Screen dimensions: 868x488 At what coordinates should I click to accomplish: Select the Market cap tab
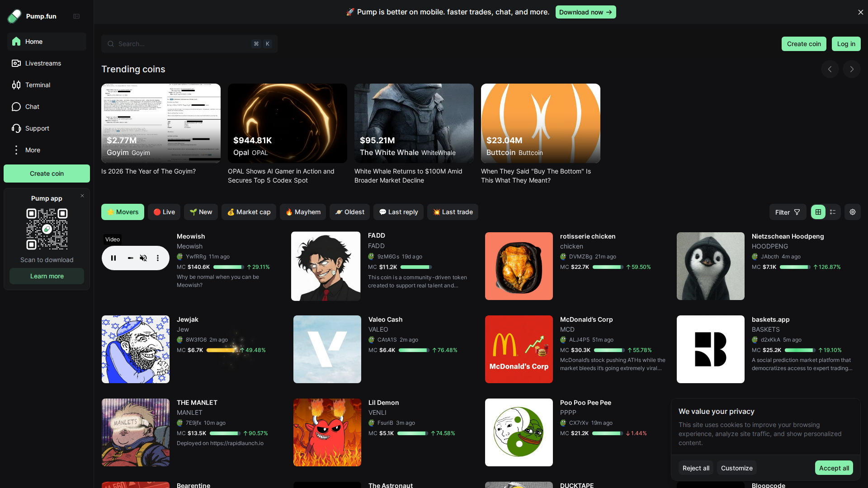pyautogui.click(x=249, y=212)
